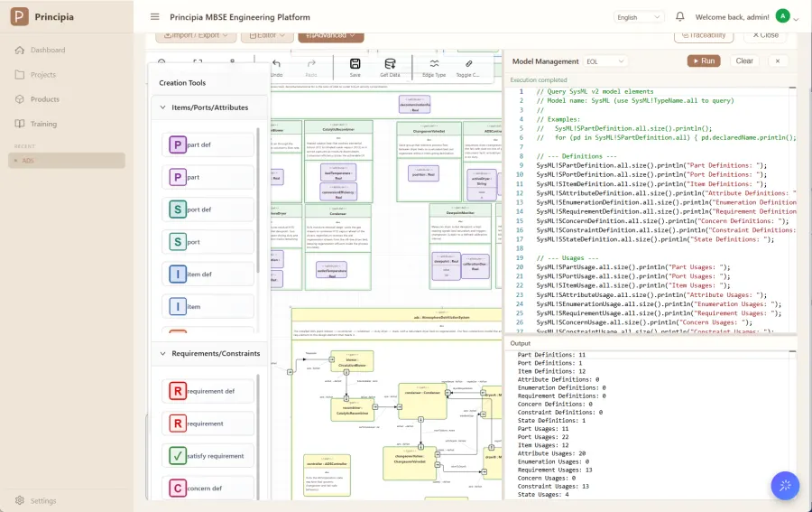Select the condenser : Condenser block in diagram
Image resolution: width=812 pixels, height=512 pixels.
(422, 401)
